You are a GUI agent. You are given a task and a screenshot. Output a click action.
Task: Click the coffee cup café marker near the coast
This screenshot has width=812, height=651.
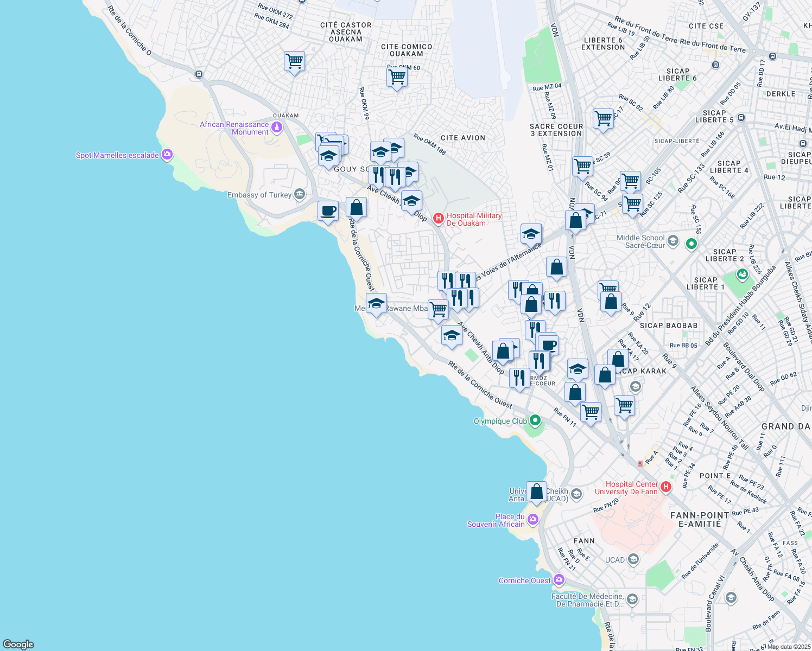coord(328,212)
